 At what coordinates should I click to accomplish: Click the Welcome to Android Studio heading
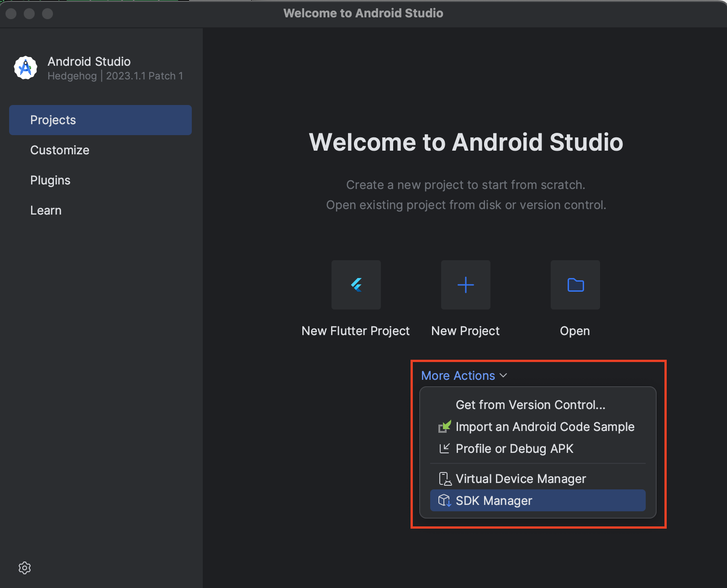click(466, 142)
